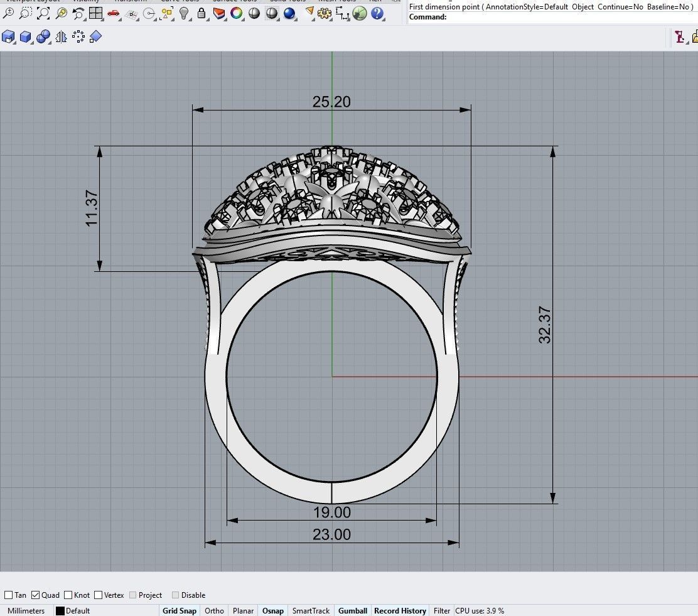Toggle Gumball in status bar

point(353,610)
